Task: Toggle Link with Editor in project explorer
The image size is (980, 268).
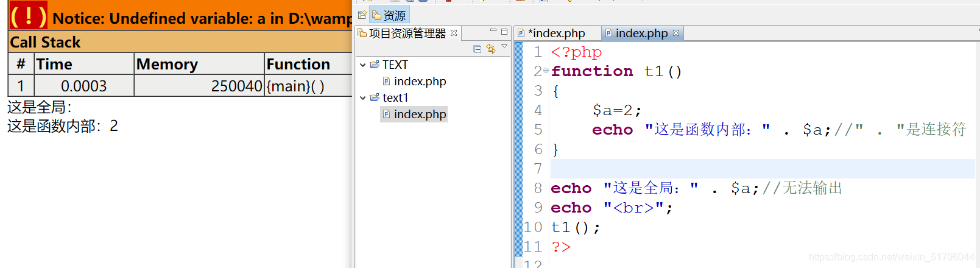Action: coord(491,49)
